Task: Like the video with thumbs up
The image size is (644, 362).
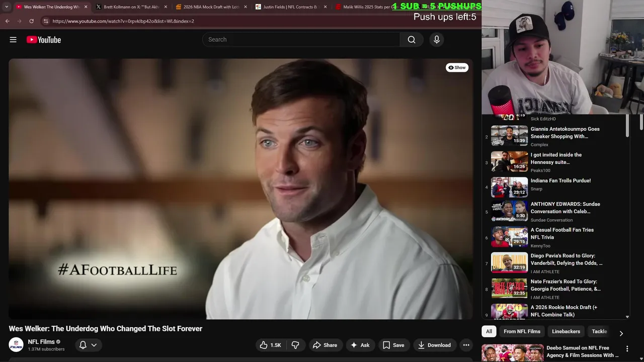Action: 270,345
